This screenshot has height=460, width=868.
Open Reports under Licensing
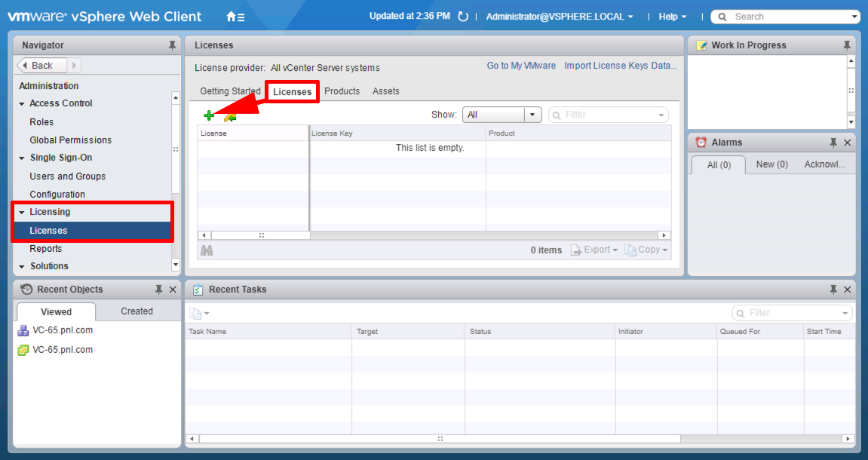point(45,249)
